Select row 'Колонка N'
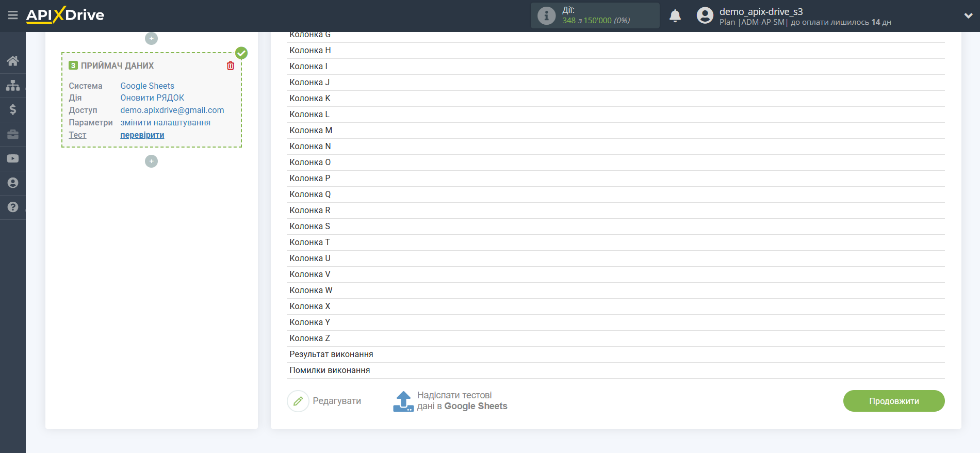980x453 pixels. [x=616, y=147]
